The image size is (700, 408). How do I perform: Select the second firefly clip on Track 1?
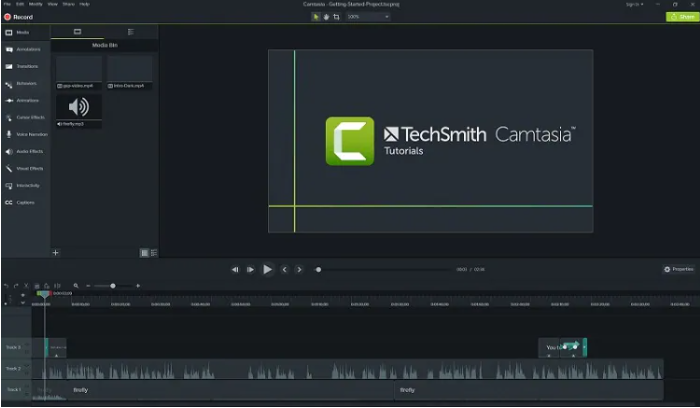[529, 390]
